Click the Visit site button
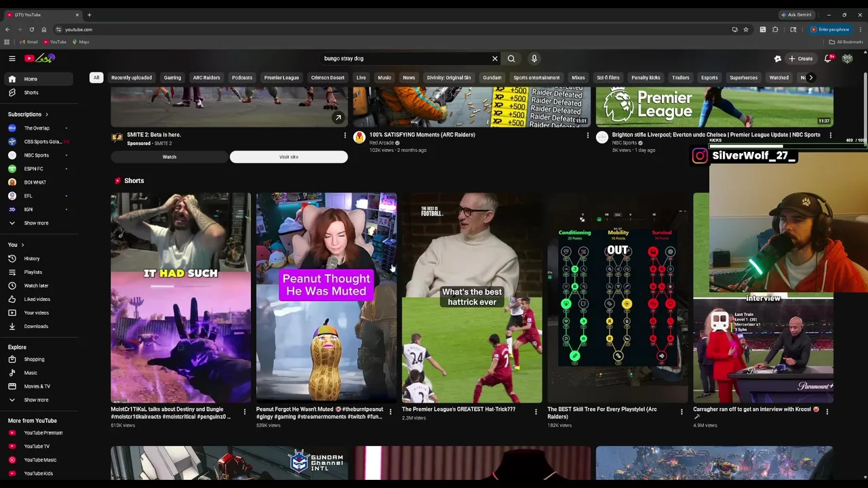 pyautogui.click(x=289, y=157)
